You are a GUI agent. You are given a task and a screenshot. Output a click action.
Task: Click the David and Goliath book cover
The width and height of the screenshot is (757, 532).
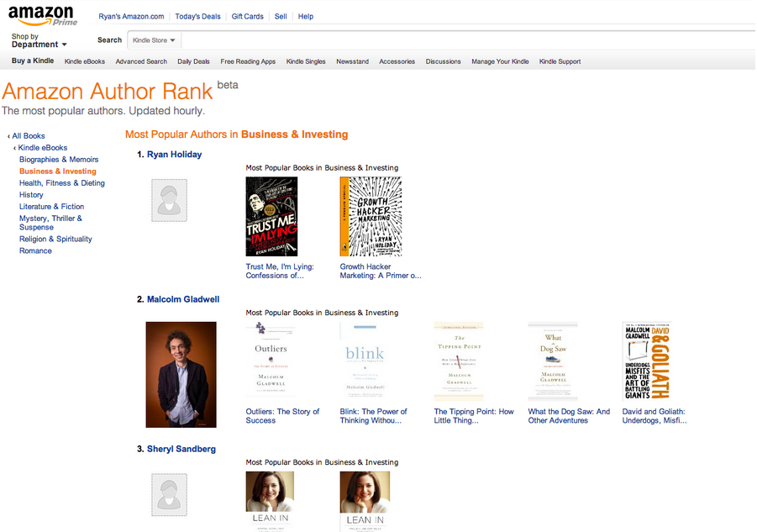point(647,361)
